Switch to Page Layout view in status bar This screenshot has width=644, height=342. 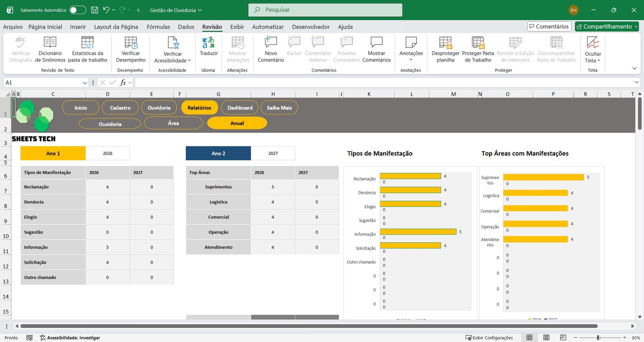(546, 338)
